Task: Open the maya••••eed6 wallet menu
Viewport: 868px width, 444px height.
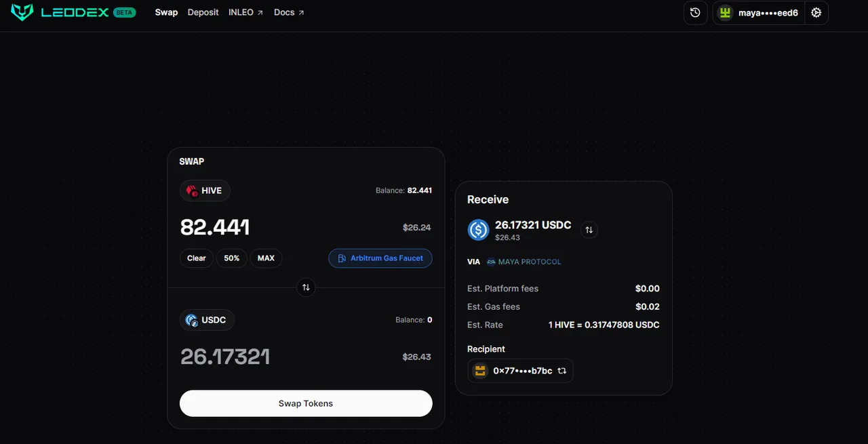Action: tap(759, 13)
